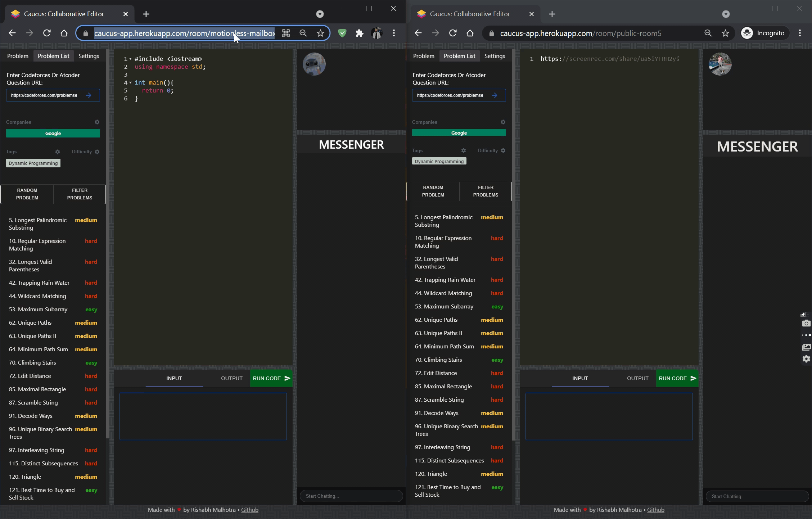Click the settings gear icon for Tags
Image resolution: width=812 pixels, height=519 pixels.
coord(57,152)
